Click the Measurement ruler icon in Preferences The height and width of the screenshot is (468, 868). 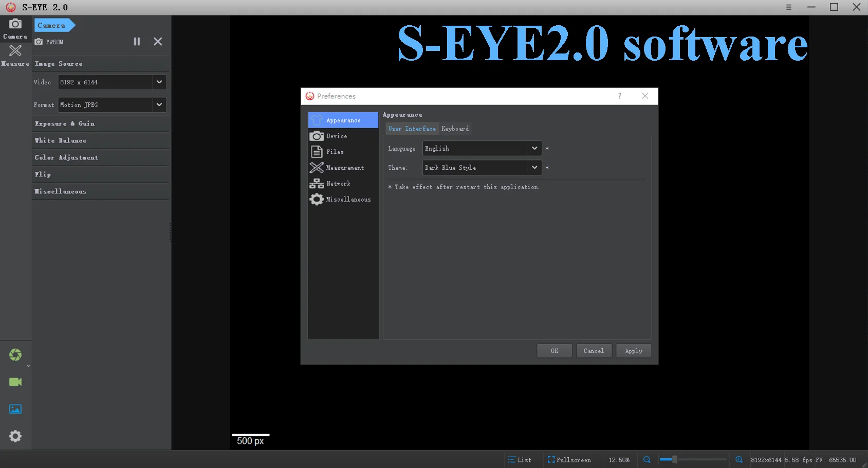coord(317,168)
